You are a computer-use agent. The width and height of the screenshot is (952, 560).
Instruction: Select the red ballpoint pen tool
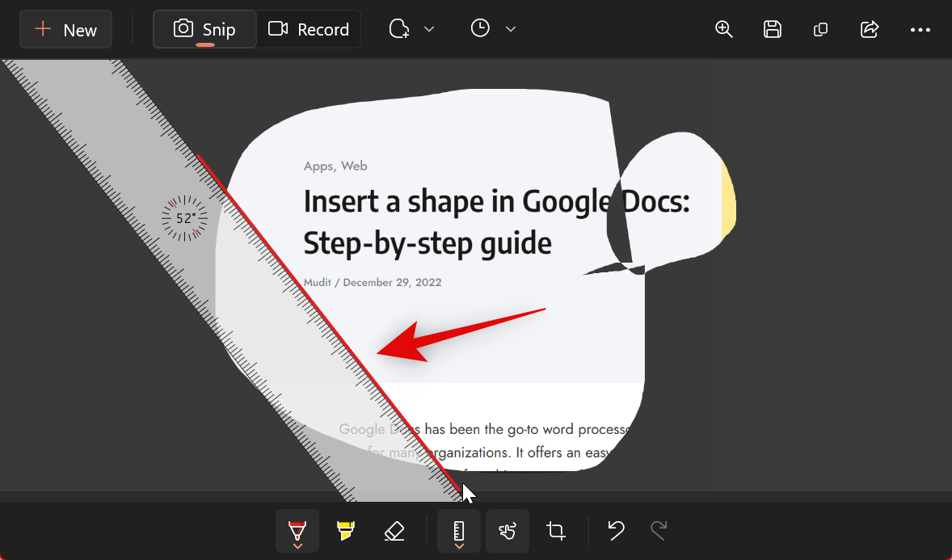click(x=297, y=531)
